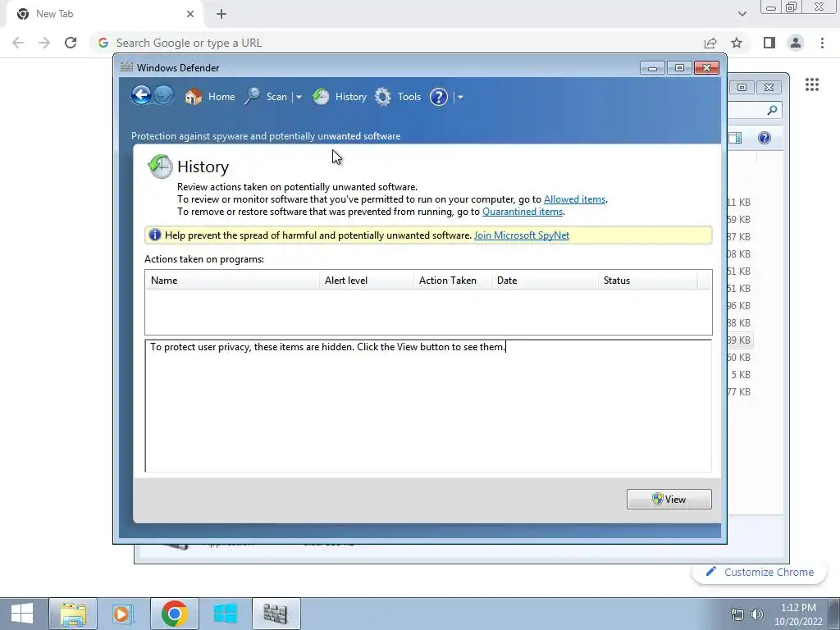Open the Chrome profile icon
This screenshot has width=840, height=630.
(x=796, y=43)
